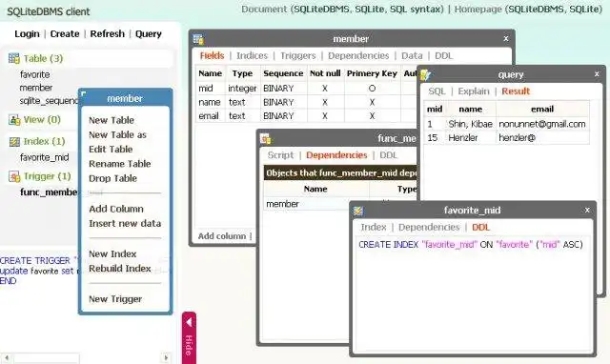This screenshot has height=364, width=610.
Task: Select Rename Table option
Action: (x=119, y=164)
